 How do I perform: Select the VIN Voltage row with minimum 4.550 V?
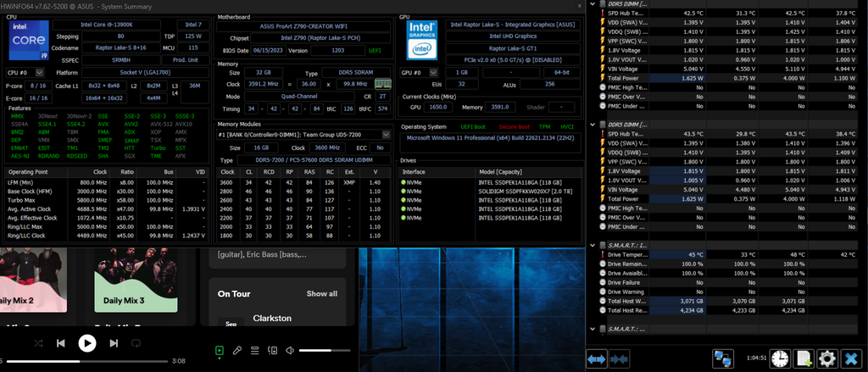coord(727,69)
